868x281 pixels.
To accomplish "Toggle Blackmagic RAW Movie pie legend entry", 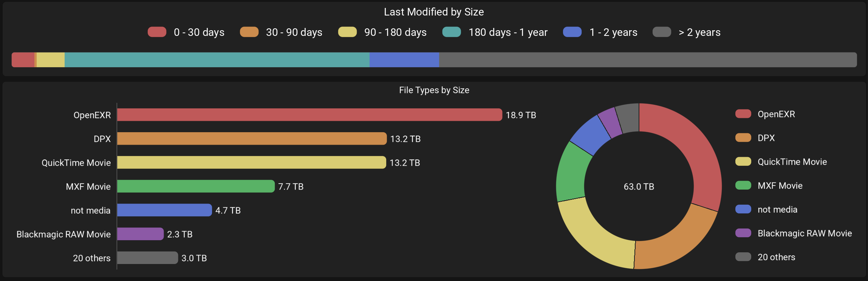I will pyautogui.click(x=743, y=233).
